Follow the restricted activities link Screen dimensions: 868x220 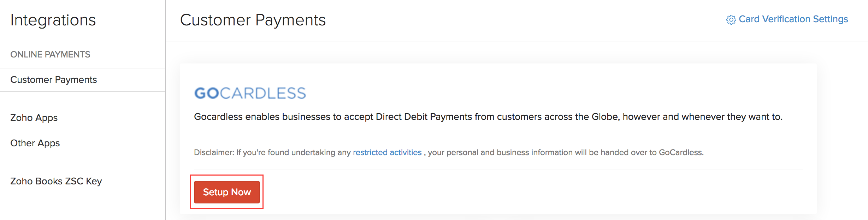coord(387,152)
